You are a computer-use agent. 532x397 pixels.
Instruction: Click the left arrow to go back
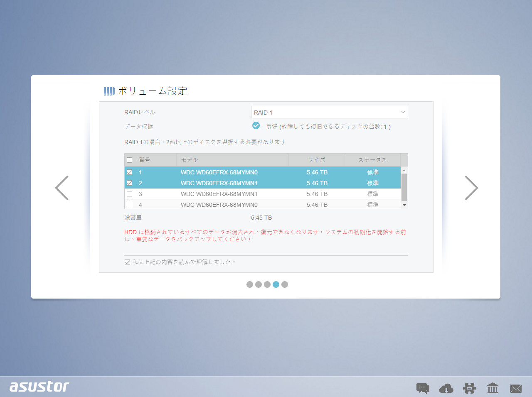(x=62, y=188)
